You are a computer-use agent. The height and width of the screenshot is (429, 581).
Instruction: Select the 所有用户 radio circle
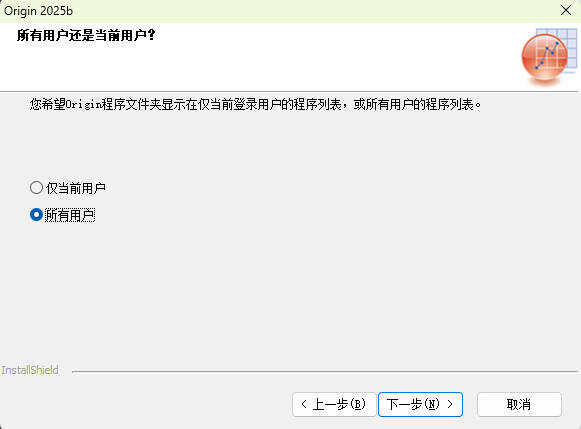36,214
